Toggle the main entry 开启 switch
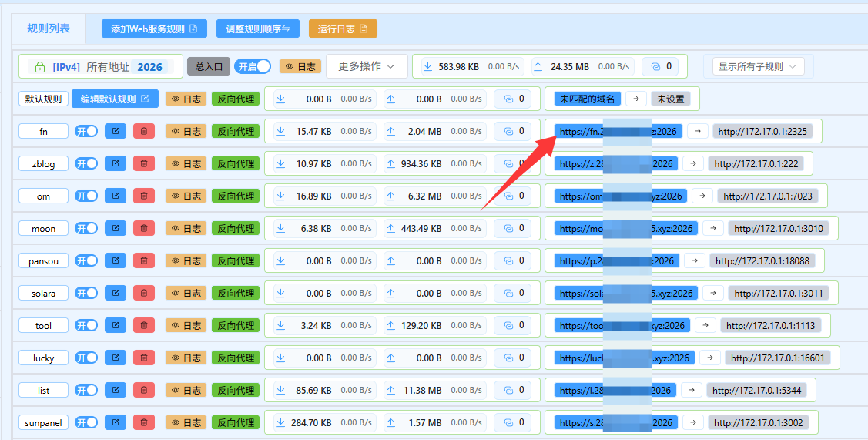This screenshot has height=440, width=868. tap(253, 67)
